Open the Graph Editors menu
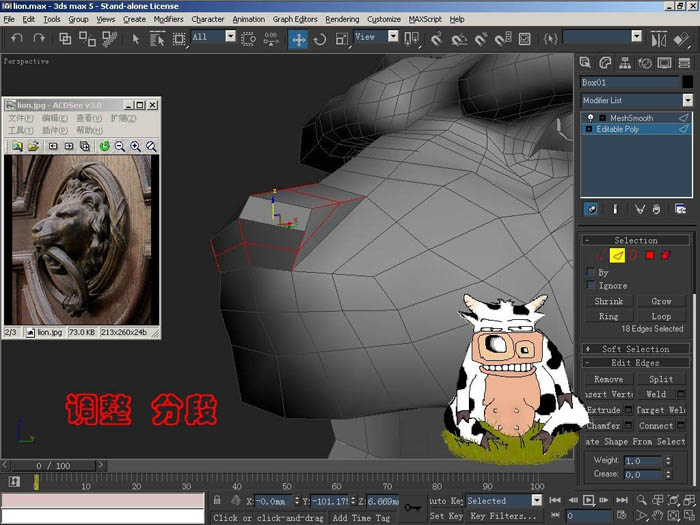The height and width of the screenshot is (525, 700). 295,19
